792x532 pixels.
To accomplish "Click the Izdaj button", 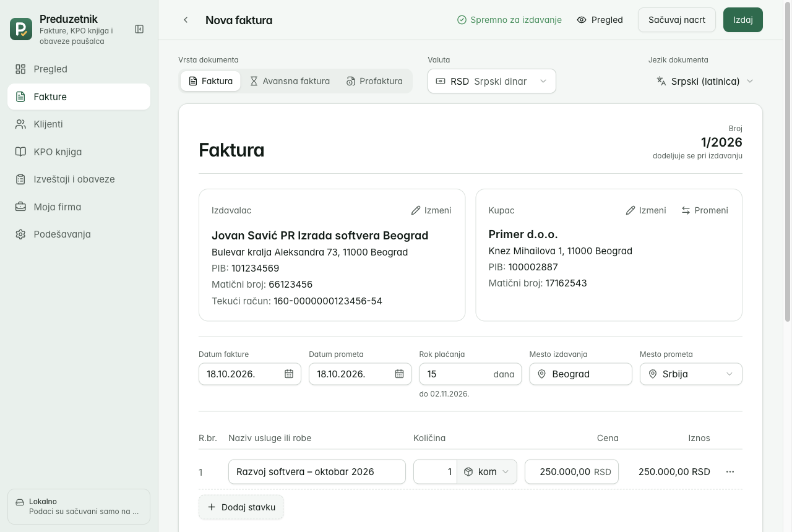I will click(x=743, y=20).
